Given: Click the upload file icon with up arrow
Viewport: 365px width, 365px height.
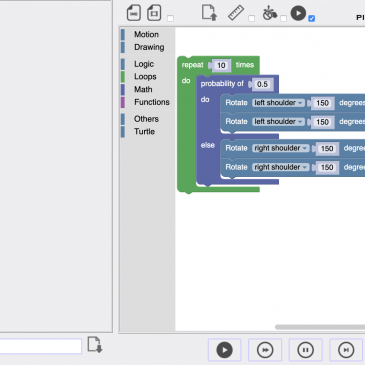Looking at the screenshot, I should 209,13.
